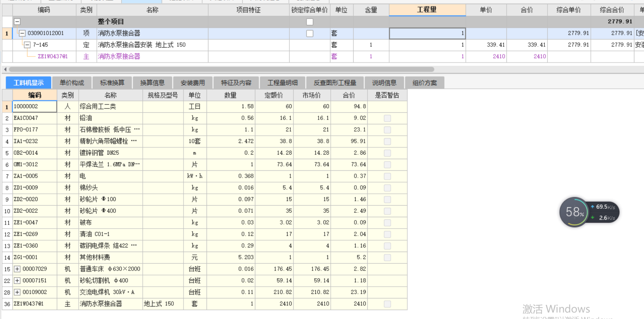Expand machine row 00007151
644x319 pixels.
click(17, 281)
